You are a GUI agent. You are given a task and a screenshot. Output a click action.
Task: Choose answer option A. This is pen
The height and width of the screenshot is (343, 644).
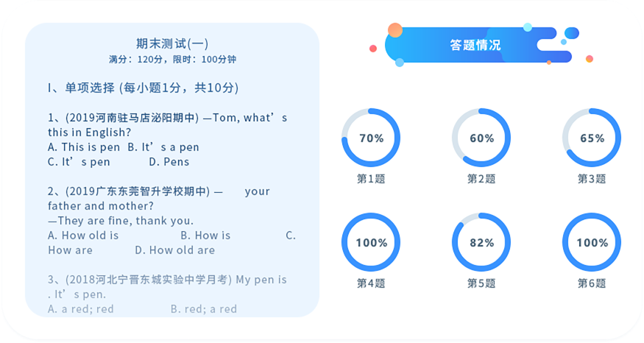(x=84, y=147)
